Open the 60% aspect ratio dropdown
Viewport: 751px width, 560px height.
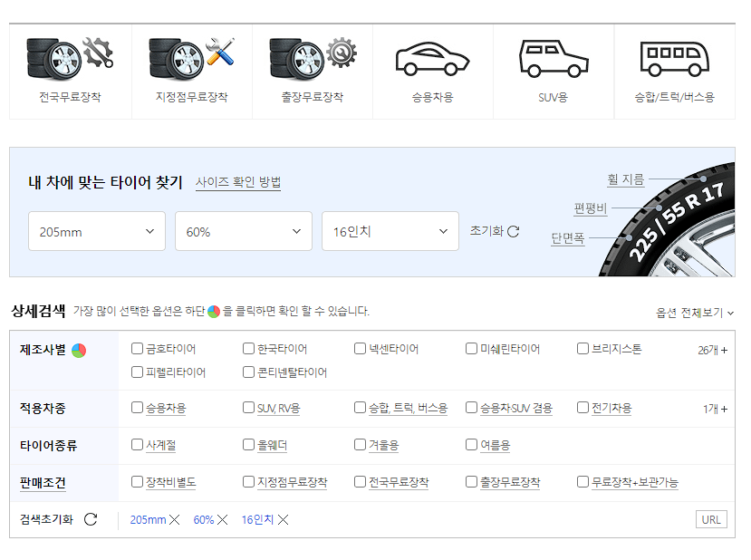click(x=244, y=231)
